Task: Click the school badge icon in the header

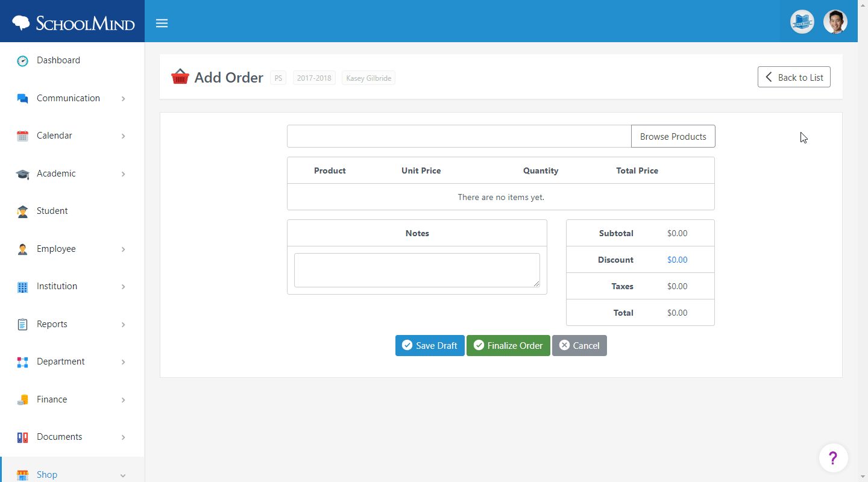Action: click(802, 21)
